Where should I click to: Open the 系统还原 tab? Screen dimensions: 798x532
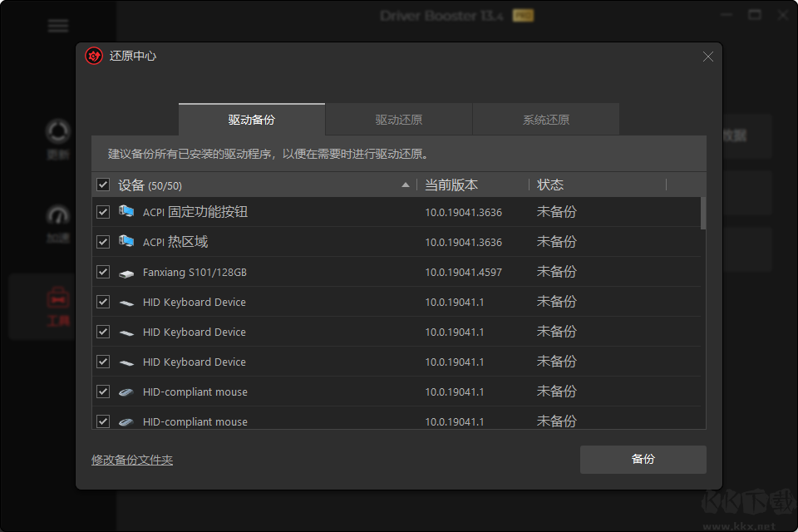click(x=546, y=120)
